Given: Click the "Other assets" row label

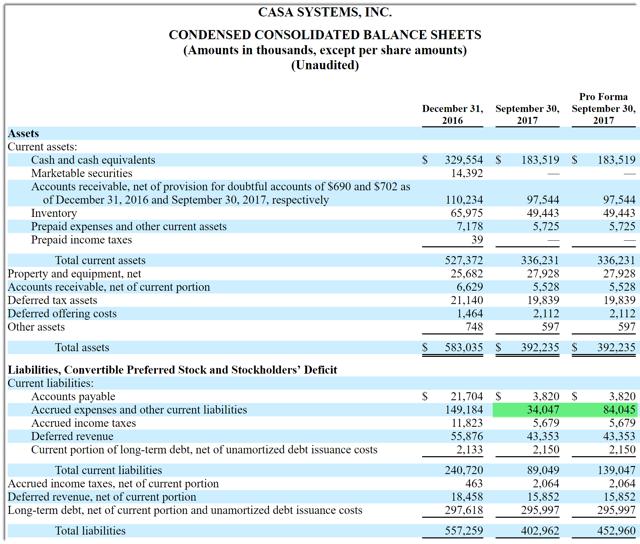Looking at the screenshot, I should [x=36, y=327].
